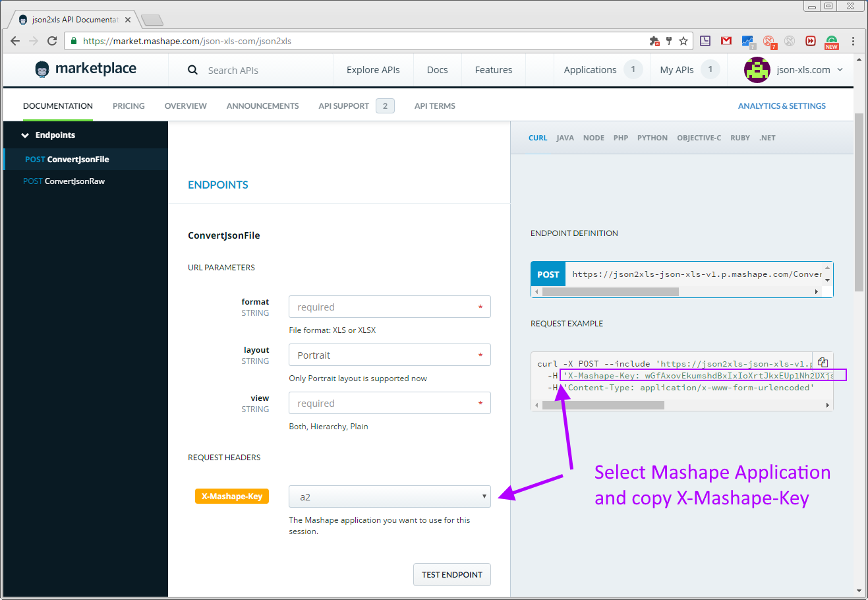The height and width of the screenshot is (600, 868).
Task: Open Applications in the top navigation
Action: click(590, 70)
